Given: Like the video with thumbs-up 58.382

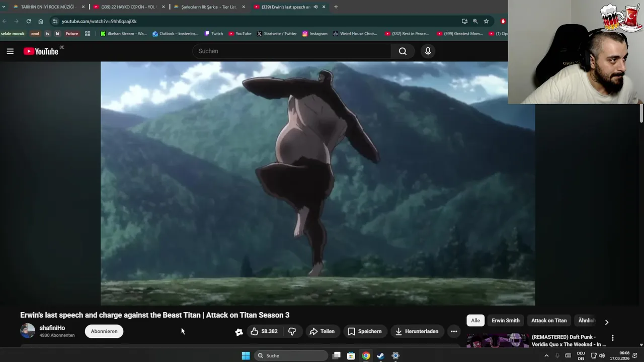Looking at the screenshot, I should (264, 331).
